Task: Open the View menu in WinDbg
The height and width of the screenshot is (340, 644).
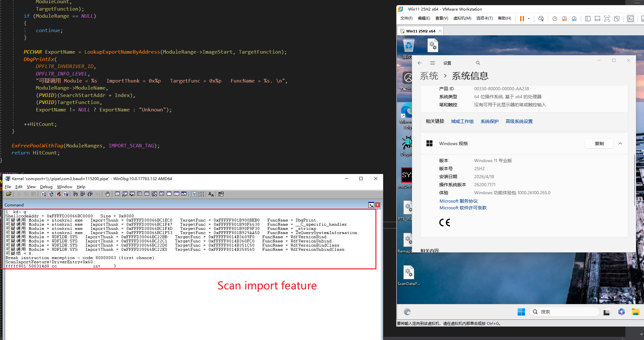Action: [x=31, y=187]
